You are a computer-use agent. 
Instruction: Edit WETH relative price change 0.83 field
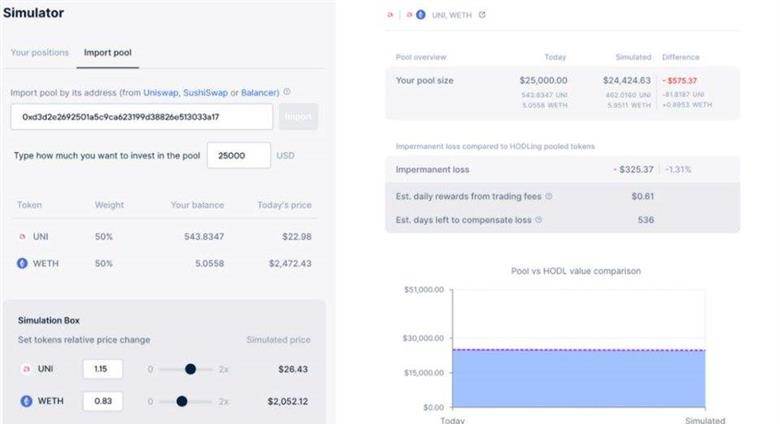tap(102, 401)
